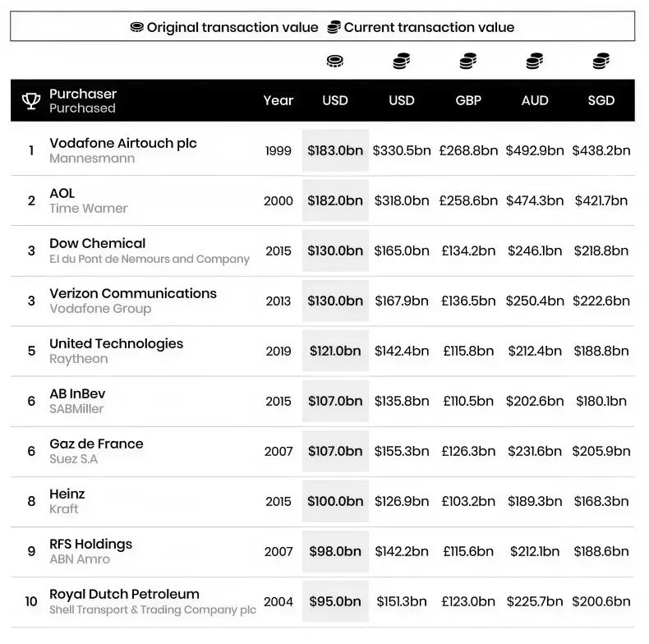The width and height of the screenshot is (649, 644).
Task: Select the $121.0bn cell for United Technologies
Action: coord(335,351)
